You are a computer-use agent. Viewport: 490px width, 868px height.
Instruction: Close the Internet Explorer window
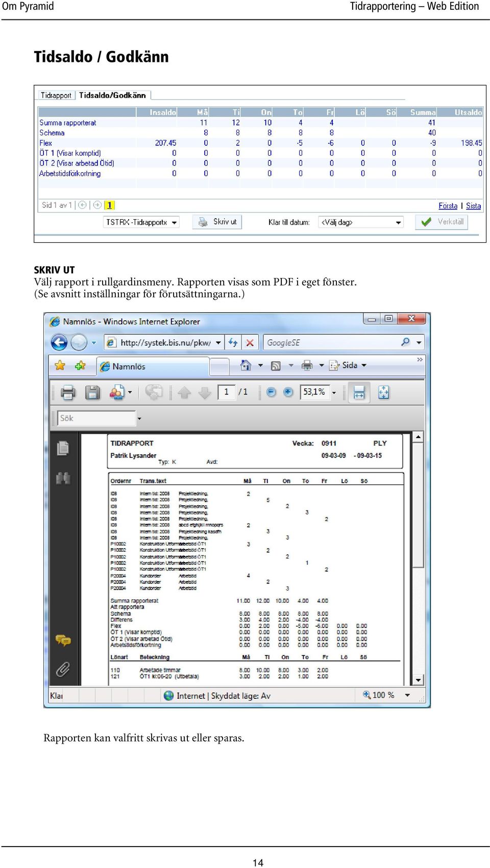(412, 319)
